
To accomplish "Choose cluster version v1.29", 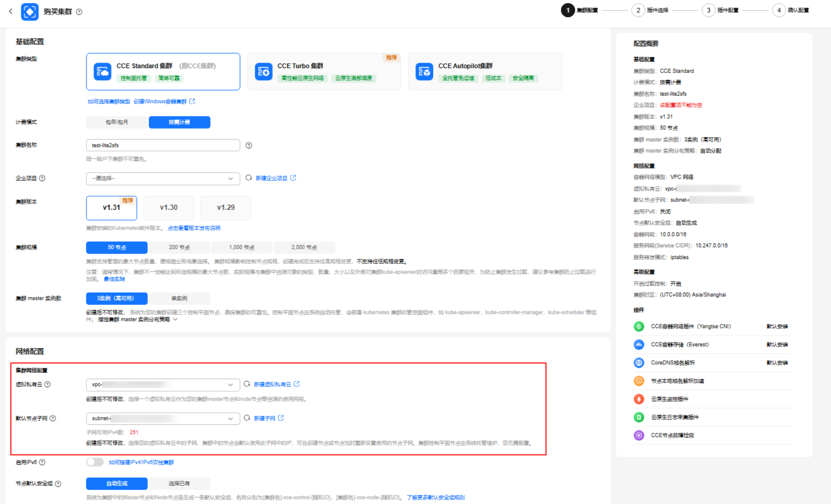I will click(226, 208).
